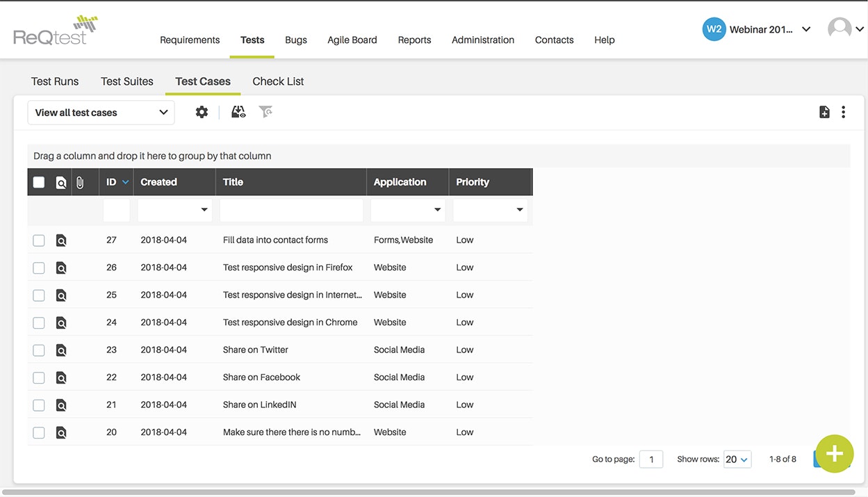This screenshot has width=868, height=497.
Task: Expand the user account dropdown arrow
Action: click(860, 29)
